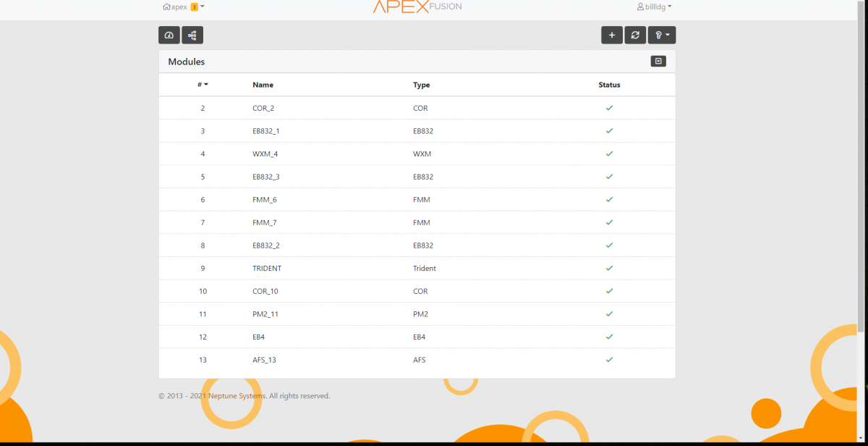
Task: Select the COR_2 module name
Action: tap(263, 108)
